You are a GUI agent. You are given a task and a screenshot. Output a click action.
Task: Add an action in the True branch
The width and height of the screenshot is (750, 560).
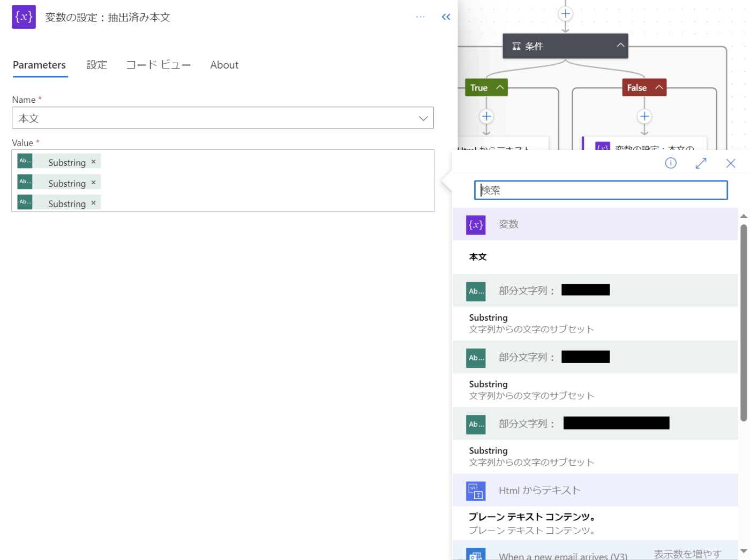pyautogui.click(x=486, y=116)
